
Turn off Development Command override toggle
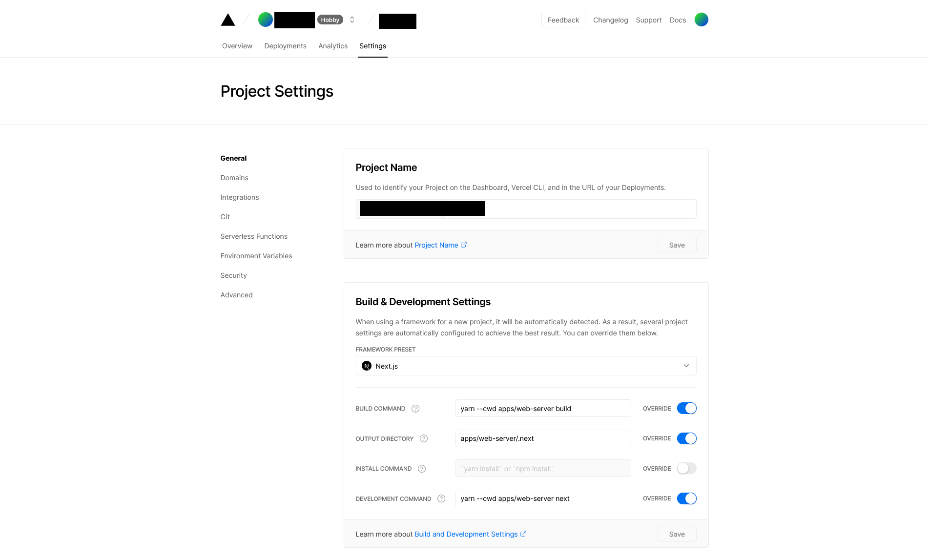tap(686, 498)
